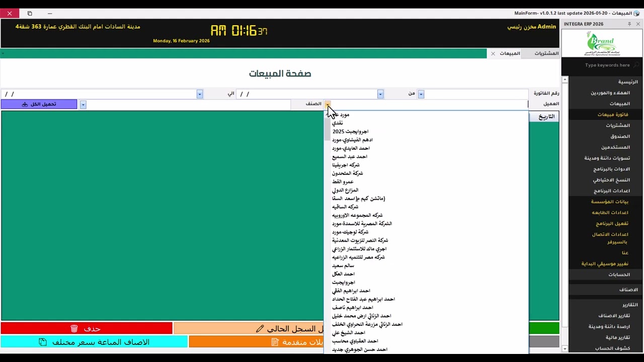Open the رقم الفاتورة invoice number dropdown
Screen dimensions: 644x362
point(421,94)
